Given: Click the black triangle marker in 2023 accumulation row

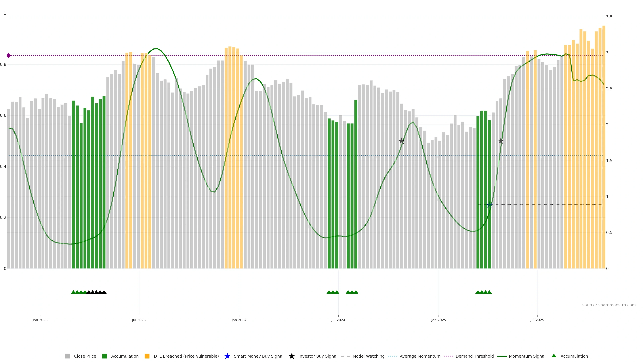Looking at the screenshot, I should [x=96, y=292].
